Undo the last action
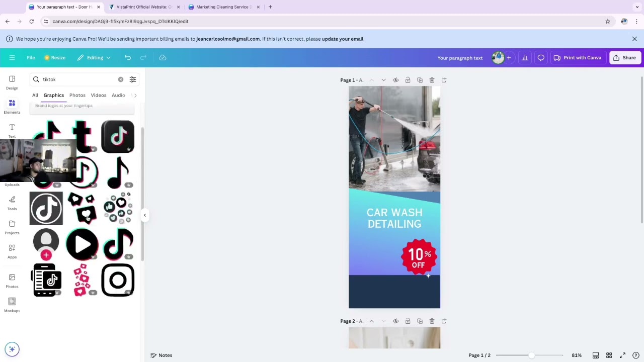This screenshot has width=644, height=362. click(x=128, y=57)
